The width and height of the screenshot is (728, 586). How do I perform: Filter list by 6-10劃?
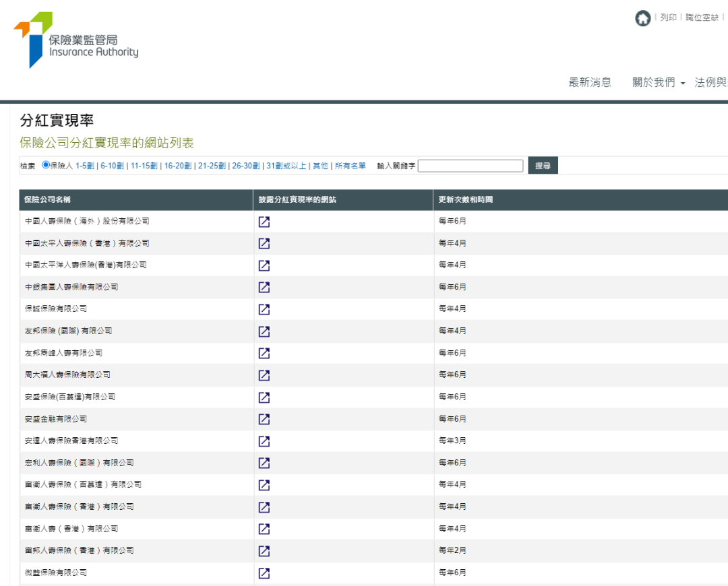[x=112, y=166]
